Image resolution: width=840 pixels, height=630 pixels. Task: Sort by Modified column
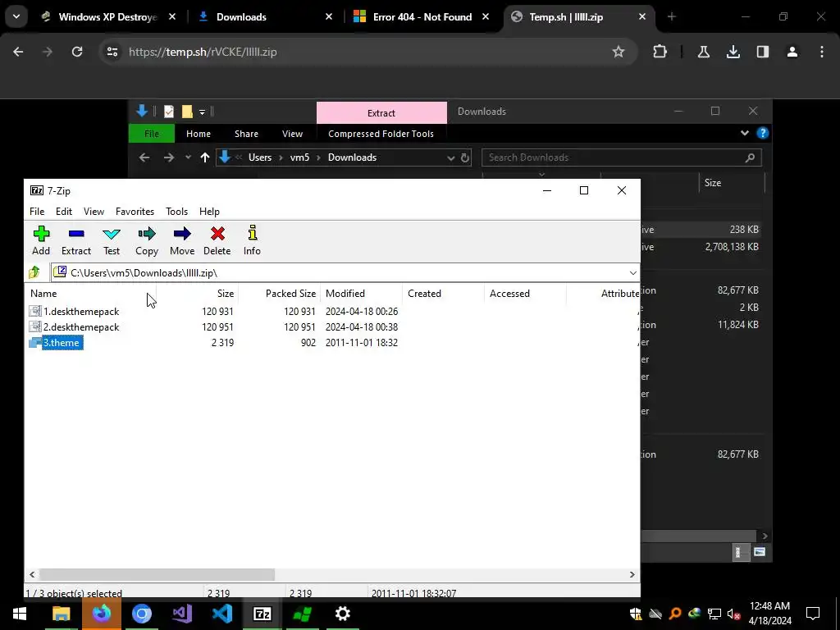[x=361, y=294]
